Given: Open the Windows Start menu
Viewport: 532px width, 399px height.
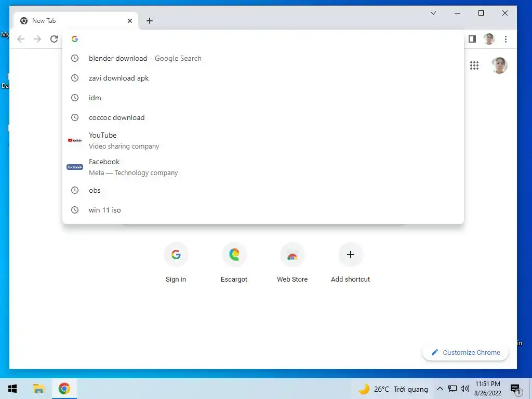Looking at the screenshot, I should pos(12,389).
